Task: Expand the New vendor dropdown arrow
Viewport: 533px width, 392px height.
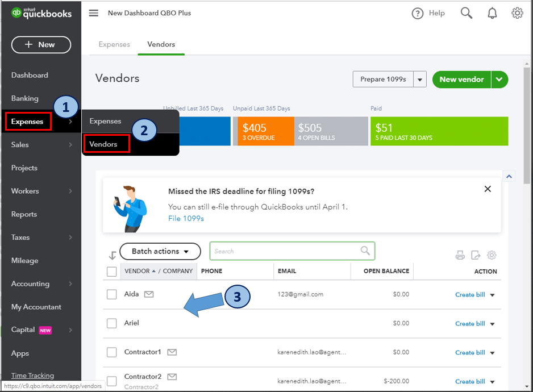Action: click(x=499, y=80)
